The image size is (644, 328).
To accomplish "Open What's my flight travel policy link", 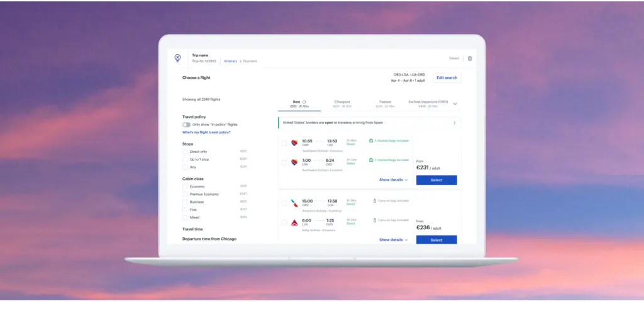I will (x=206, y=132).
